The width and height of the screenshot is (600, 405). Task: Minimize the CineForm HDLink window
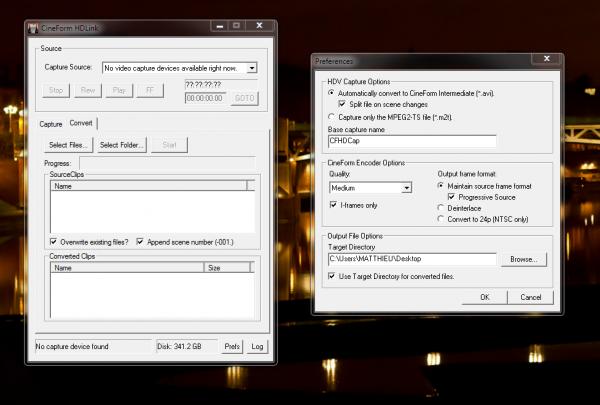(220, 26)
